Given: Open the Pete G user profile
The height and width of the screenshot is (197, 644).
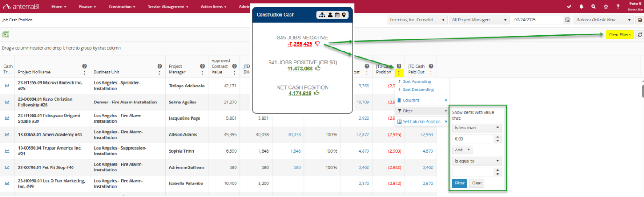Looking at the screenshot, I should pyautogui.click(x=635, y=6).
